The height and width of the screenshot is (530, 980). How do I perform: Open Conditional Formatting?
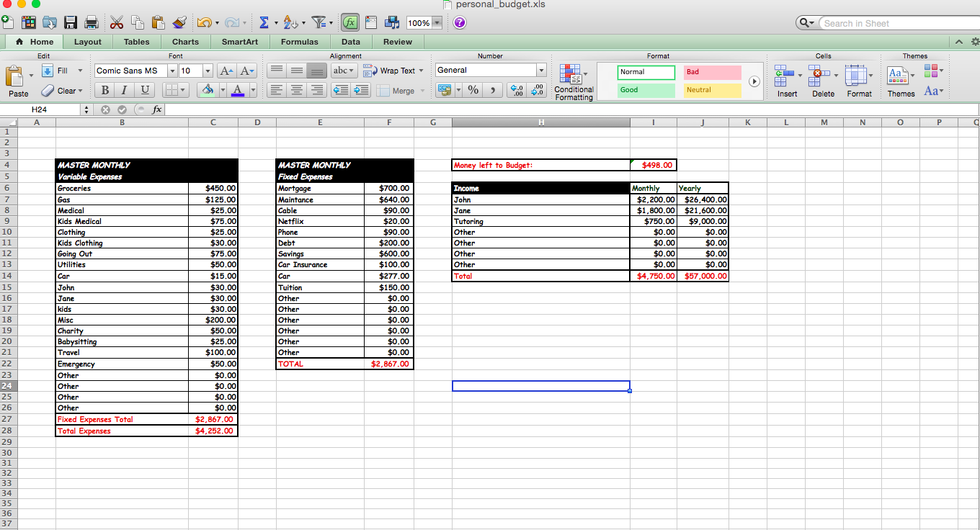(x=574, y=82)
